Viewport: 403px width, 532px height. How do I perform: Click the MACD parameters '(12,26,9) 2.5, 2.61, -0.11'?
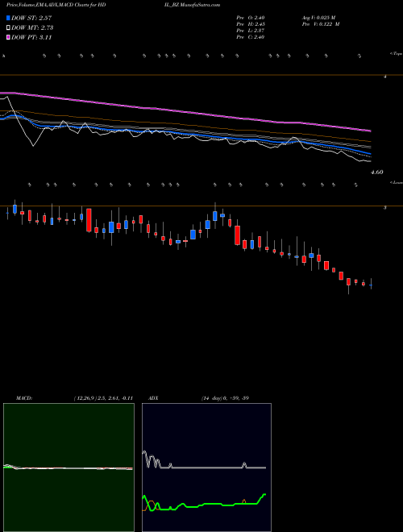pos(103,398)
